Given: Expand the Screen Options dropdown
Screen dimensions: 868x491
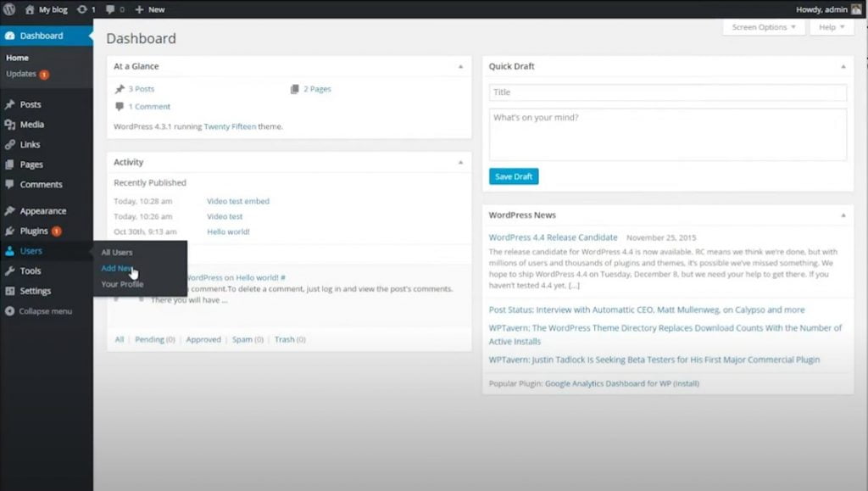Looking at the screenshot, I should 763,27.
